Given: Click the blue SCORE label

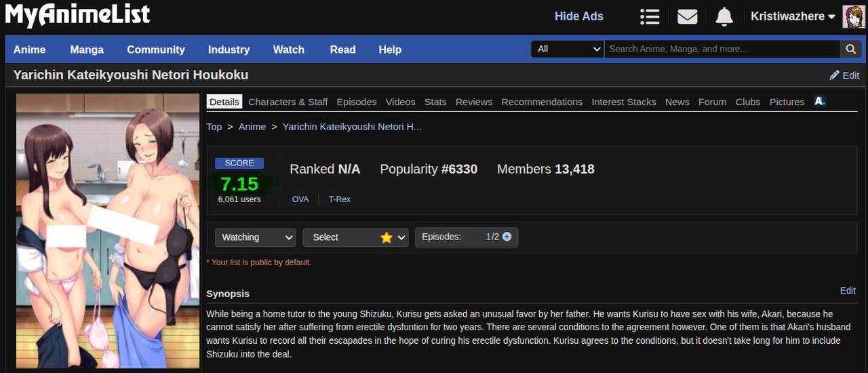Looking at the screenshot, I should point(239,163).
